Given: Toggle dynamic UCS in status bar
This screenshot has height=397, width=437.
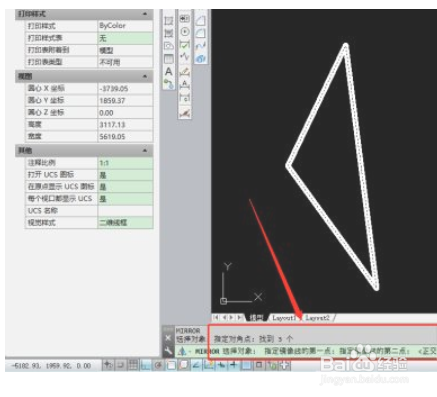Looking at the screenshot, I should [209, 365].
